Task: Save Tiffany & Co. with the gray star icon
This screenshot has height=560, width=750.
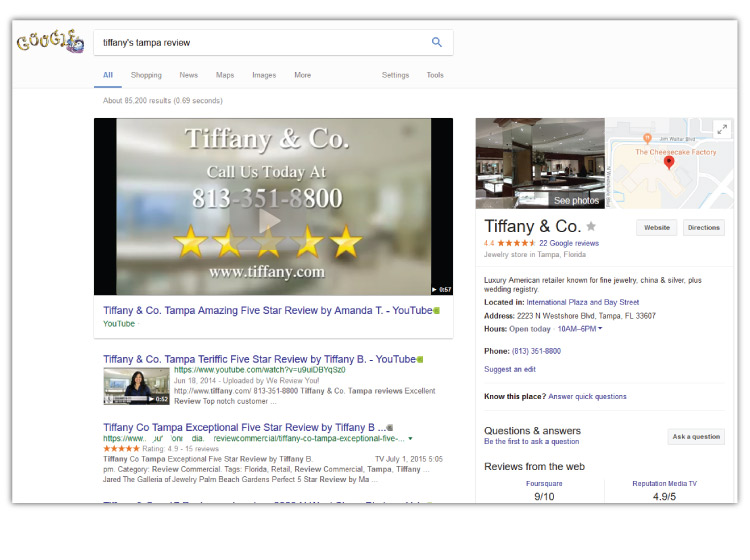Action: [x=591, y=226]
